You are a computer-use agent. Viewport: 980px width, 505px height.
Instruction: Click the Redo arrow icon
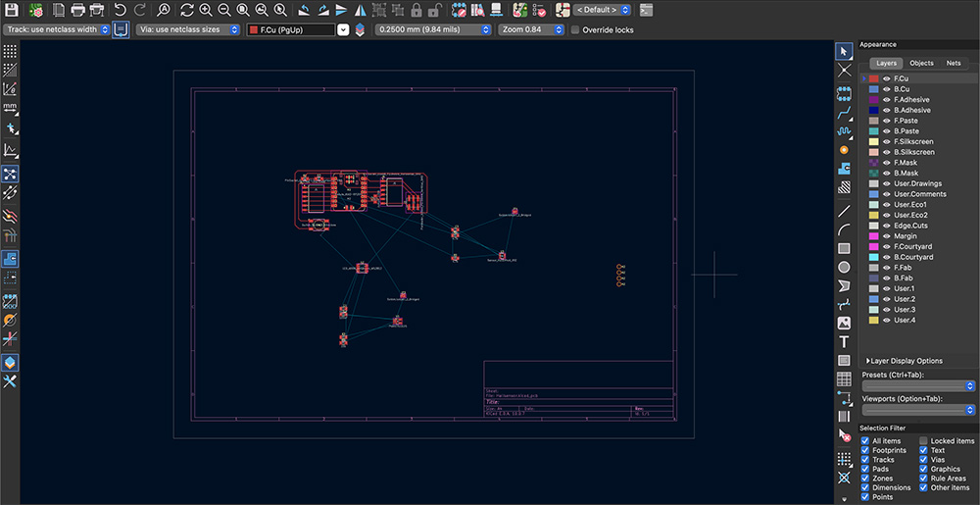click(x=139, y=10)
